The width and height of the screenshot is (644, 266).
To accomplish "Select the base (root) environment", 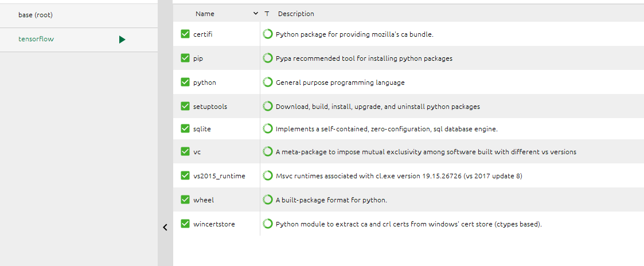I will coord(36,15).
